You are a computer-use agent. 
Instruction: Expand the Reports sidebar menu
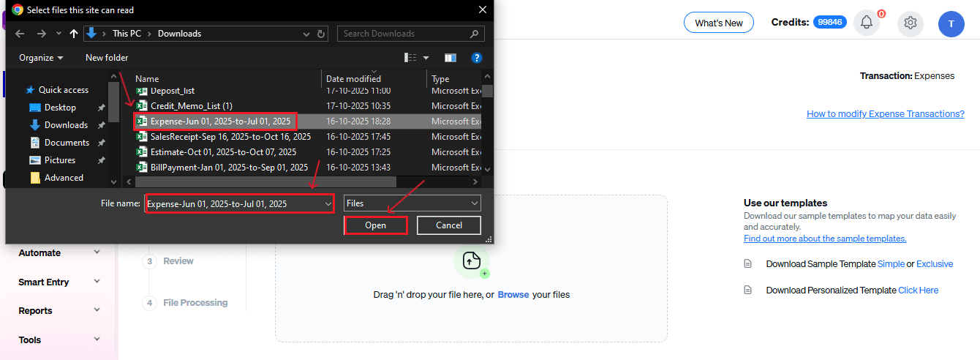tap(60, 310)
